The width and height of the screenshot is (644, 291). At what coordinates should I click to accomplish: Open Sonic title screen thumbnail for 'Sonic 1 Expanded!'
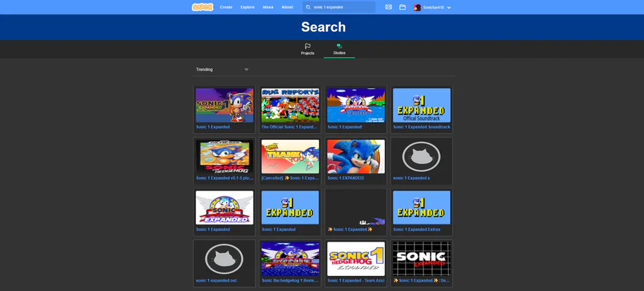(356, 105)
